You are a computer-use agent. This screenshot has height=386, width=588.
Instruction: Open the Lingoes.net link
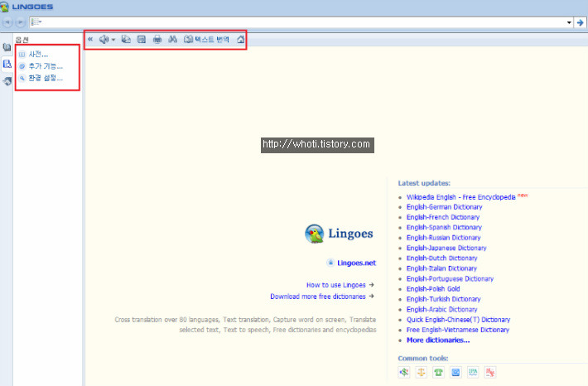tap(356, 263)
